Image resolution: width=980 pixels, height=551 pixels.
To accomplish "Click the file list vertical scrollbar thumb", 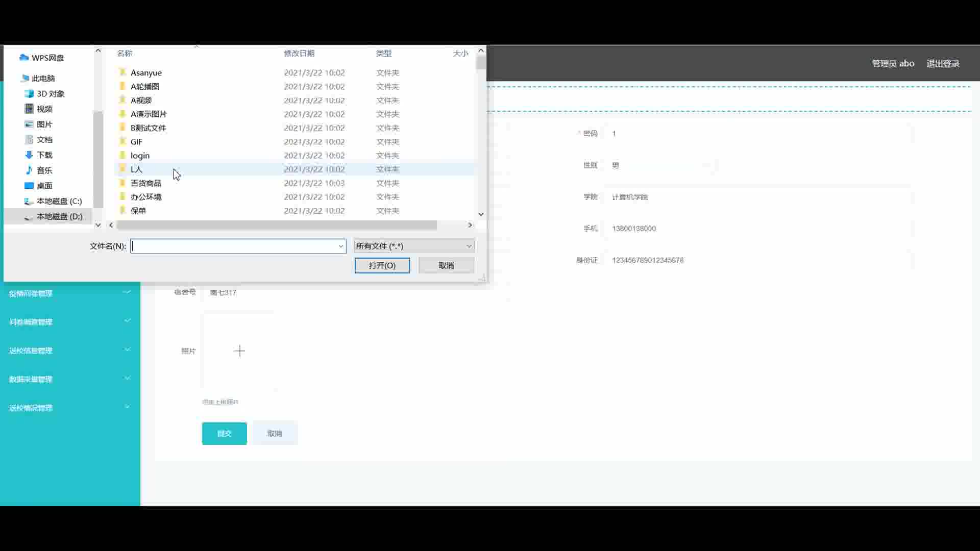I will 481,62.
